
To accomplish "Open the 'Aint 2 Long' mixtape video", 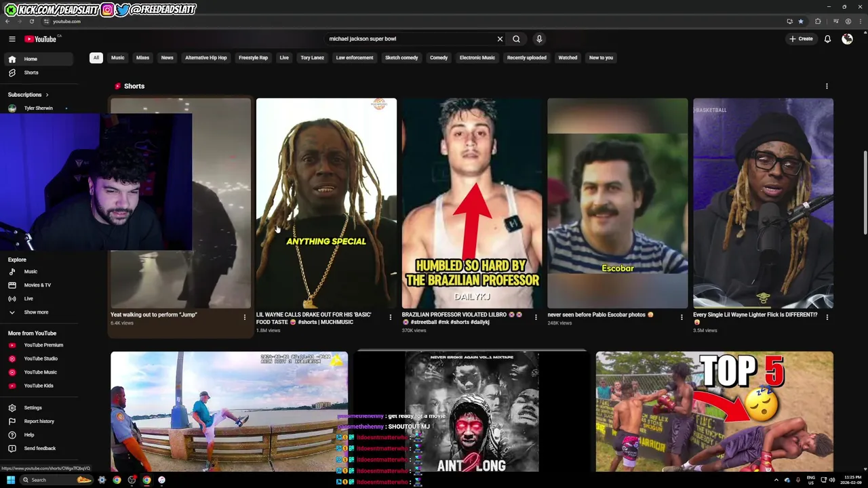I will point(472,411).
